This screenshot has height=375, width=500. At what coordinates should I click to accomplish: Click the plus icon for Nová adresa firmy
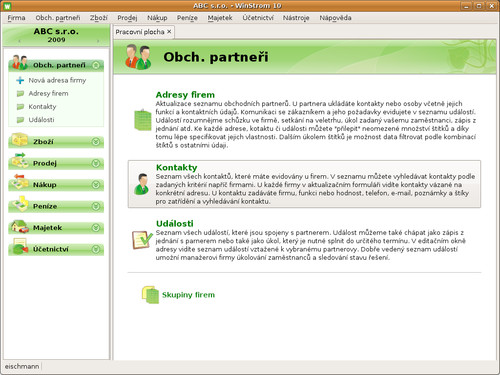coord(20,80)
